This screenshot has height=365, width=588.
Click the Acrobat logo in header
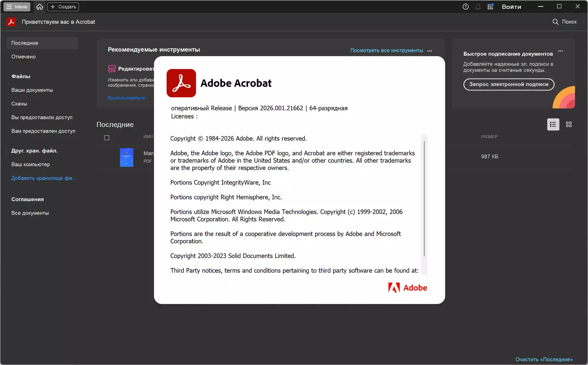pyautogui.click(x=11, y=22)
